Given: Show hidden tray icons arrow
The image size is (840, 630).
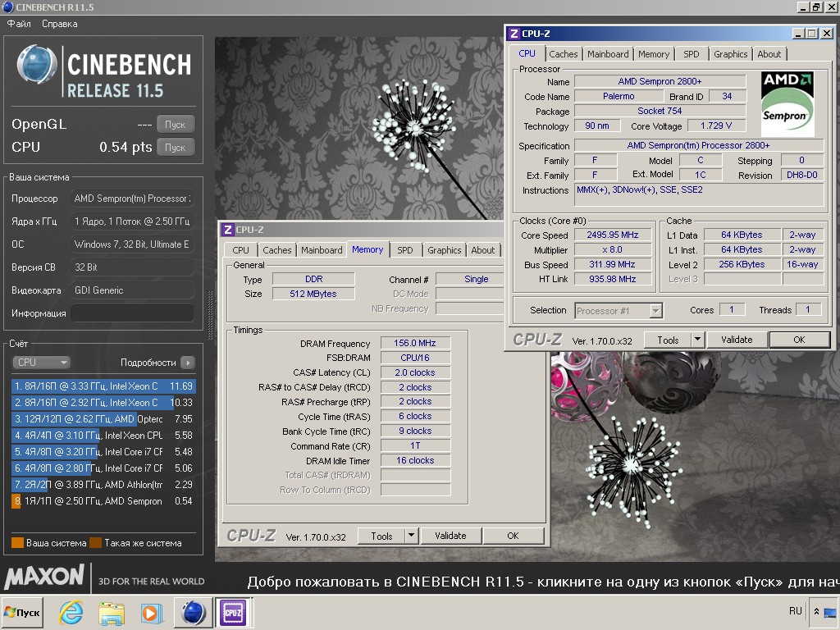Looking at the screenshot, I should click(816, 611).
